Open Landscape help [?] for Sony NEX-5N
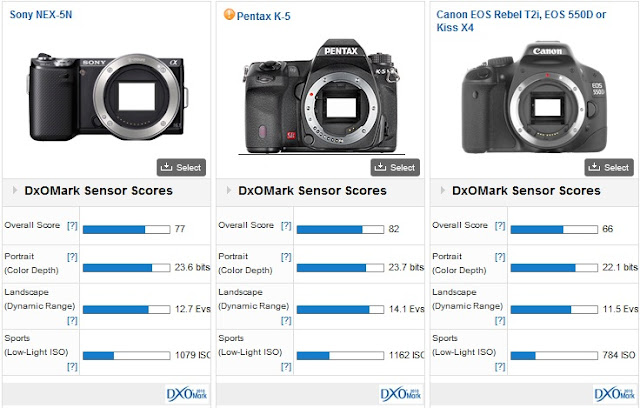 tap(72, 321)
